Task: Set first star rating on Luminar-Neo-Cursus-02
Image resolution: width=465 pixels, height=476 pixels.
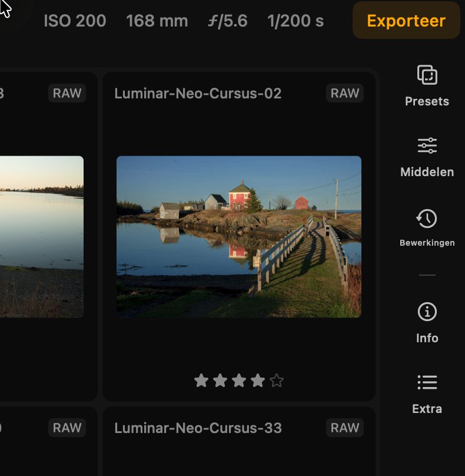Action: pyautogui.click(x=201, y=381)
